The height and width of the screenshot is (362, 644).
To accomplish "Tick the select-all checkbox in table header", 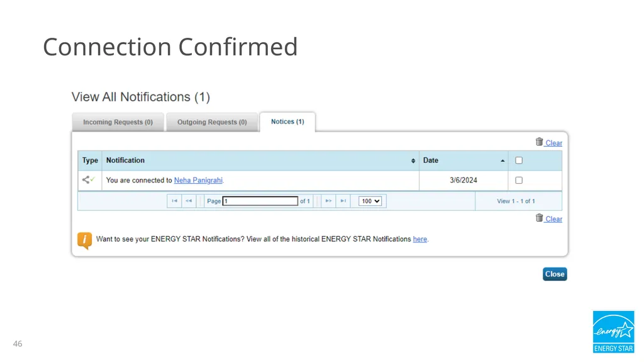I will (519, 161).
